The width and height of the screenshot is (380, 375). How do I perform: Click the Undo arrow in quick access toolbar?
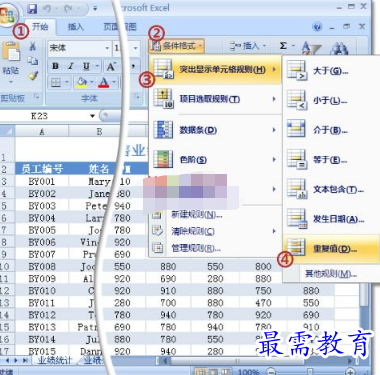click(x=47, y=9)
